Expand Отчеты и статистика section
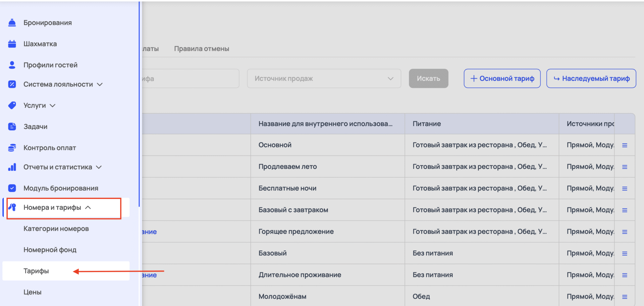Viewport: 644px width, 306px height. 99,167
